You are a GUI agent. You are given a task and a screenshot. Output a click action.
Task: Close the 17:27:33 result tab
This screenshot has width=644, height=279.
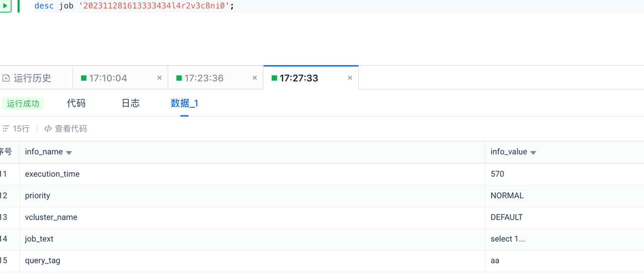tap(350, 78)
